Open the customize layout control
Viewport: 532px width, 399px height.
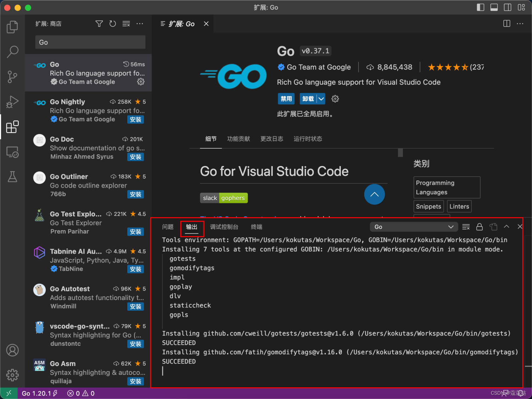pyautogui.click(x=521, y=7)
